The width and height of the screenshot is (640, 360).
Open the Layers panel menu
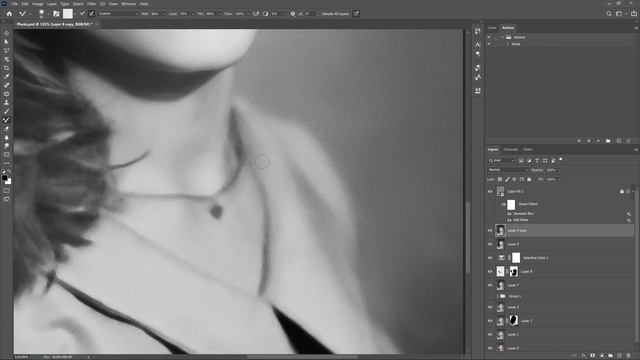coord(636,149)
